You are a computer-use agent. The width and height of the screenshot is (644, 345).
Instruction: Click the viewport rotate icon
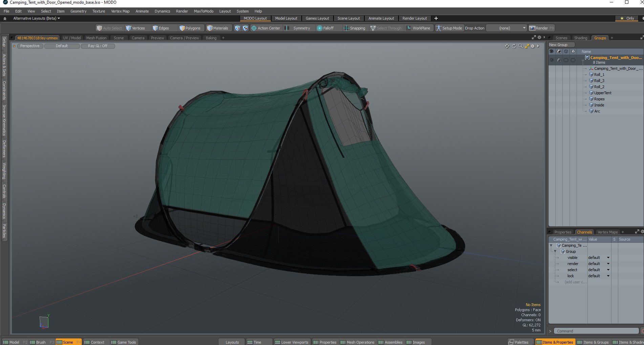click(x=514, y=46)
